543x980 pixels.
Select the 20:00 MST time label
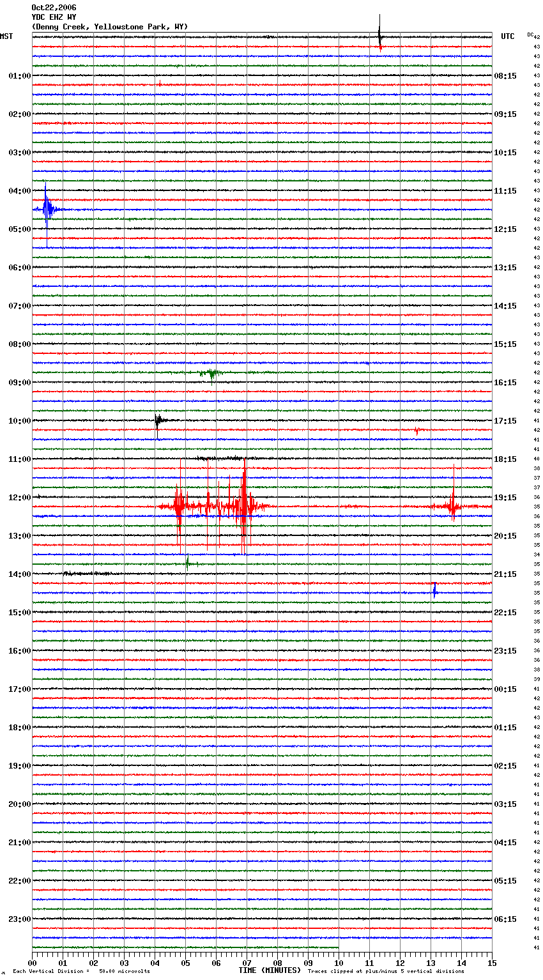[20, 804]
